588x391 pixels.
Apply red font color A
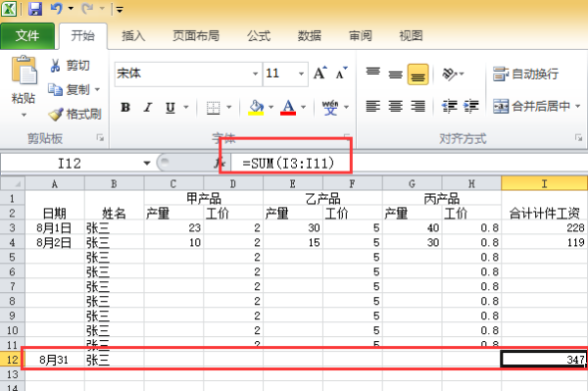[288, 108]
